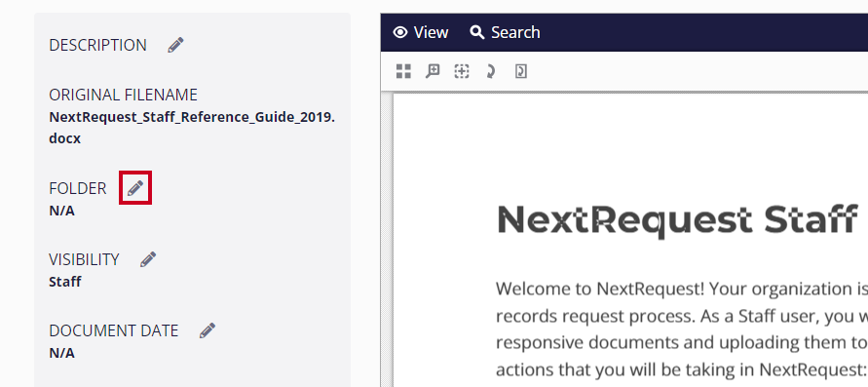Edit the DOCUMENT DATE with pencil icon

pyautogui.click(x=208, y=330)
